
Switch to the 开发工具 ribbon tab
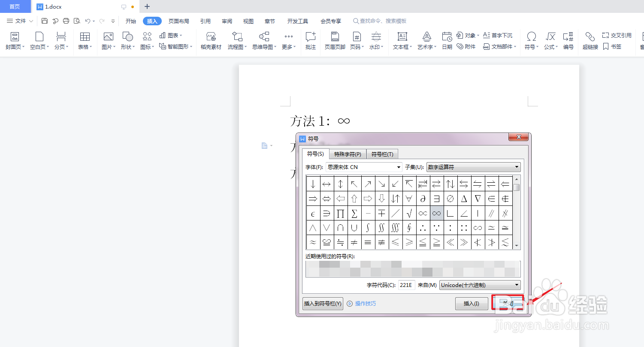(298, 21)
